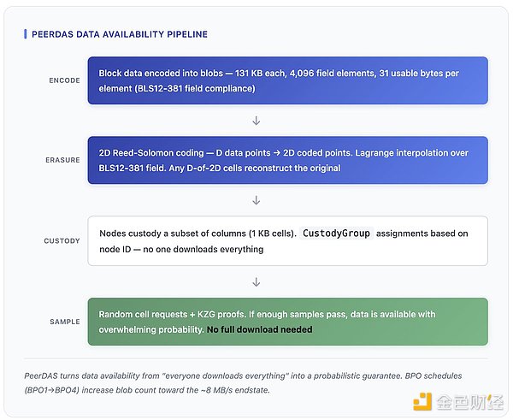513x420 pixels.
Task: Click the CustodyGroup code label
Action: coord(337,233)
